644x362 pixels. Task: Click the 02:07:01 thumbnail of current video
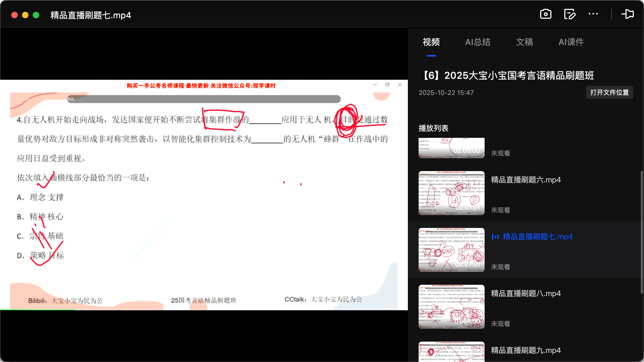pos(451,250)
